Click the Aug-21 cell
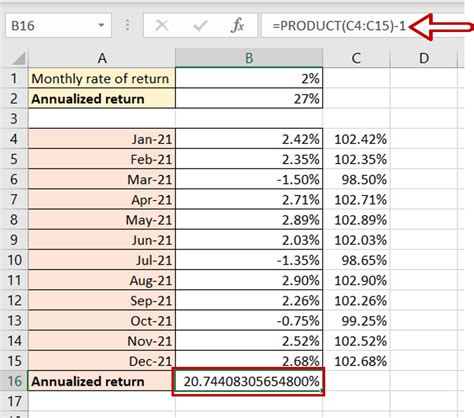The image size is (474, 418). click(102, 280)
